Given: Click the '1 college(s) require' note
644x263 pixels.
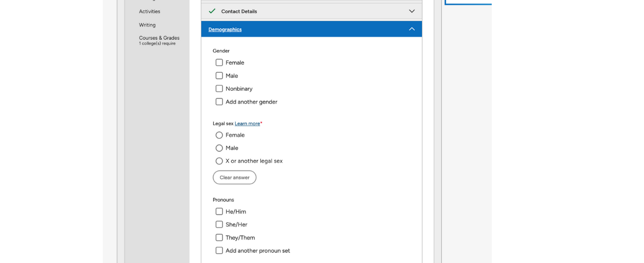Looking at the screenshot, I should point(157,43).
